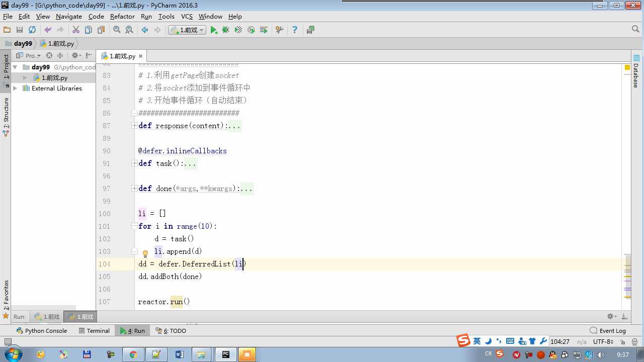Open the VCS menu
This screenshot has width=644, height=362.
187,17
